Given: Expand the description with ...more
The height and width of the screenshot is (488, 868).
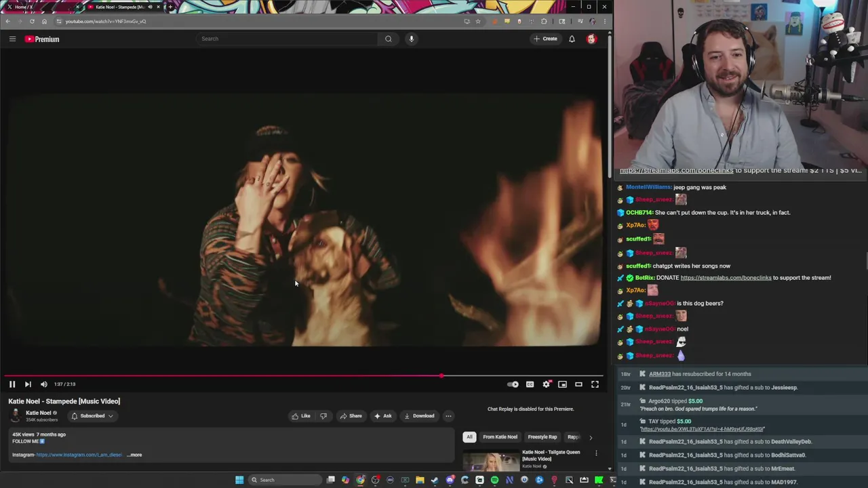Looking at the screenshot, I should (135, 455).
